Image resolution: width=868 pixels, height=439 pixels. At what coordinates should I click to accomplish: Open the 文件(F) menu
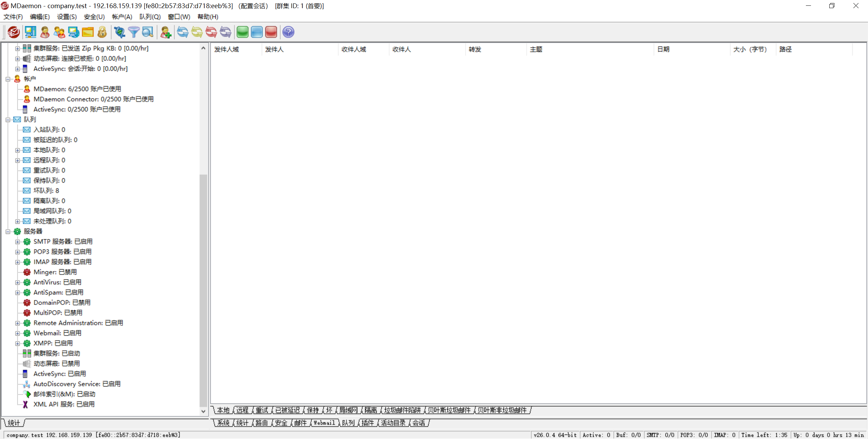pos(13,17)
